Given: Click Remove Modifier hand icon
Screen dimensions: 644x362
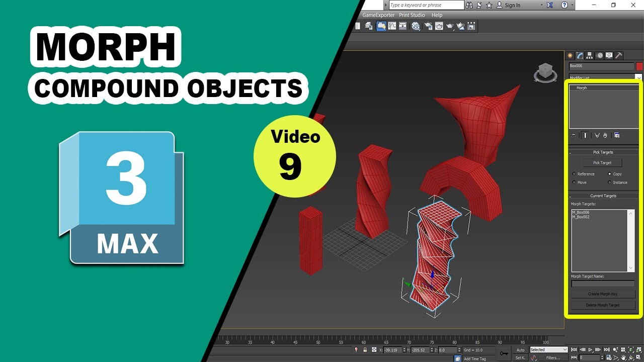Looking at the screenshot, I should [605, 135].
